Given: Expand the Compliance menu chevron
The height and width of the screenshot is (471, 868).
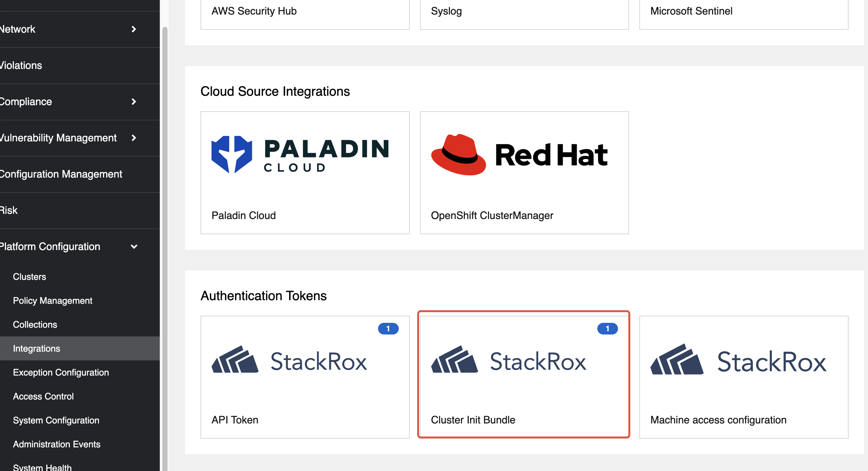Looking at the screenshot, I should pos(134,102).
